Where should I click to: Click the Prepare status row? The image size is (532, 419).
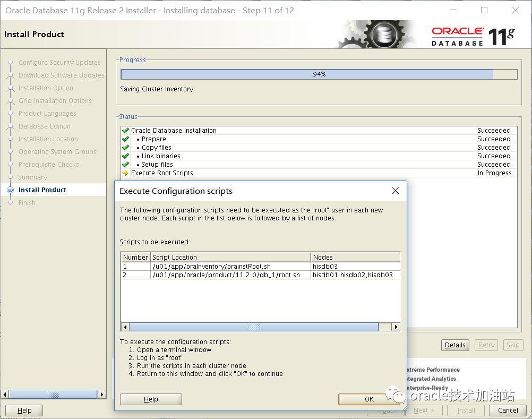[319, 139]
